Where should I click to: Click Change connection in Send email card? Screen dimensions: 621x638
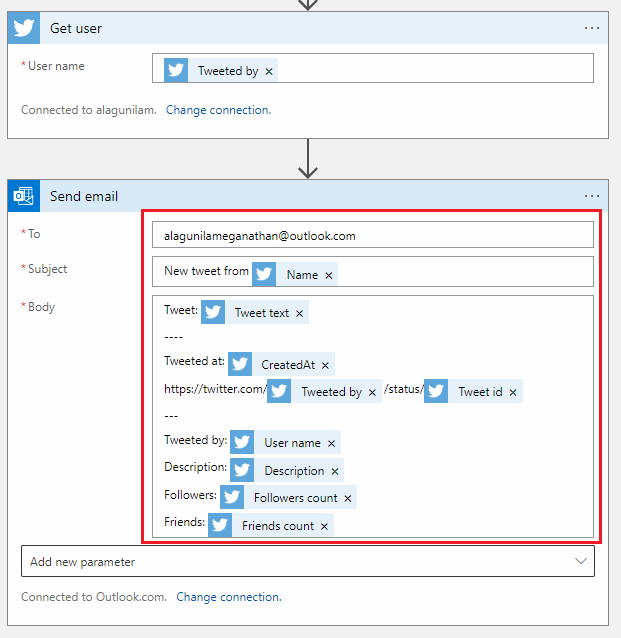(229, 597)
